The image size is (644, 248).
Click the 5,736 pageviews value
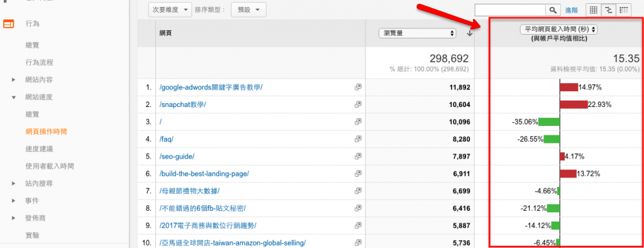point(461,243)
